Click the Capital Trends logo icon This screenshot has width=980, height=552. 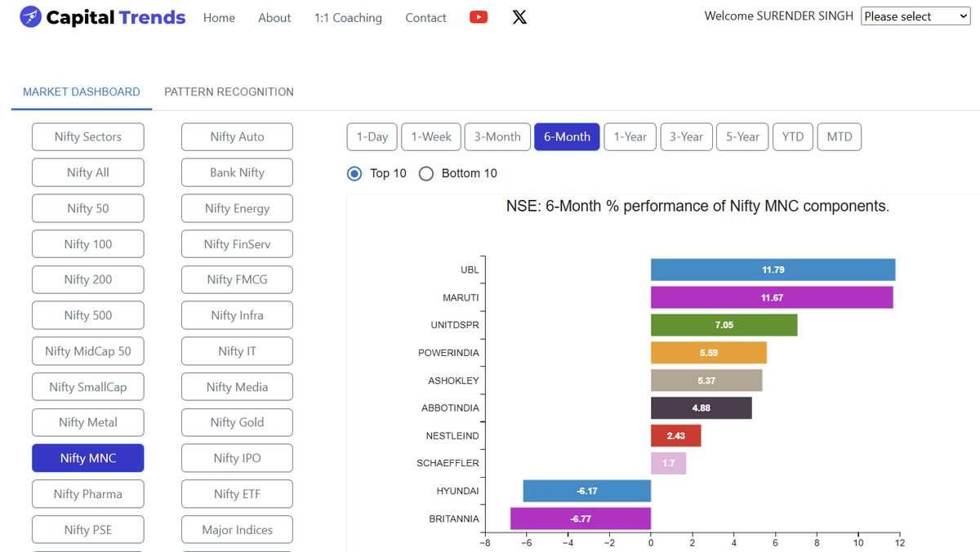tap(31, 17)
